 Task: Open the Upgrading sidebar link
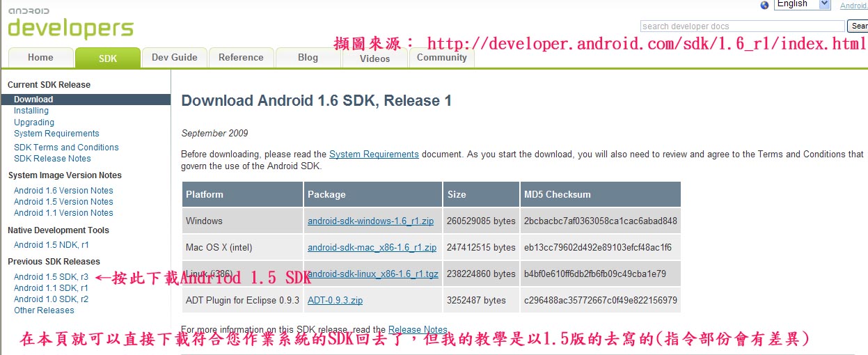pyautogui.click(x=34, y=123)
